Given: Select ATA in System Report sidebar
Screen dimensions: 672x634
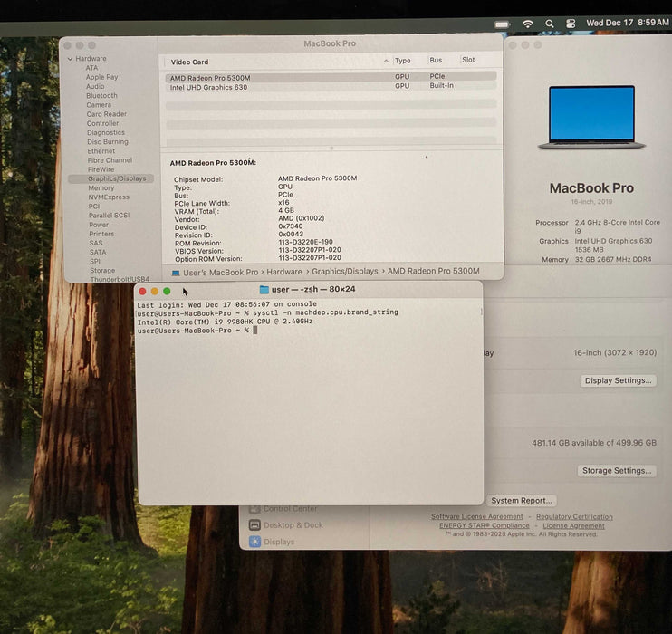Looking at the screenshot, I should pyautogui.click(x=91, y=68).
